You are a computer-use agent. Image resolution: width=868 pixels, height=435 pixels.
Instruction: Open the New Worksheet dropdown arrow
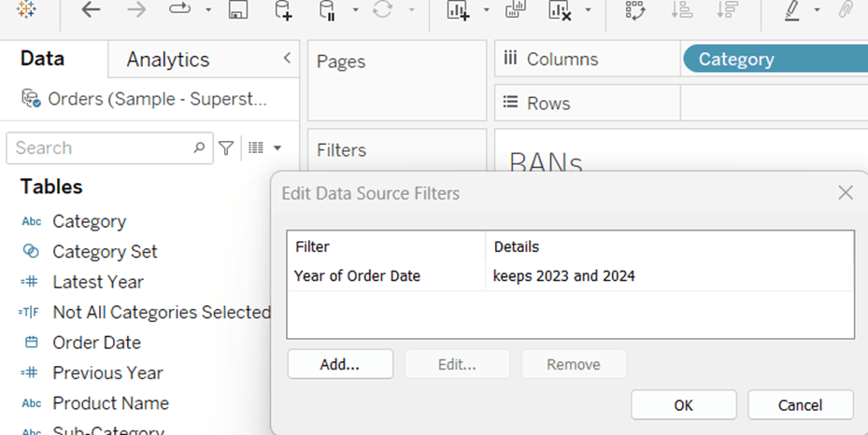pos(486,11)
